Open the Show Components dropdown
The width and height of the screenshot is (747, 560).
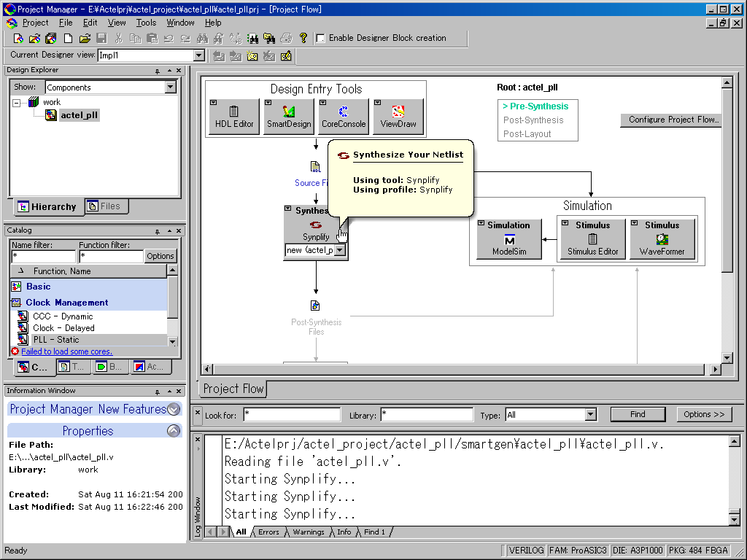pyautogui.click(x=171, y=87)
